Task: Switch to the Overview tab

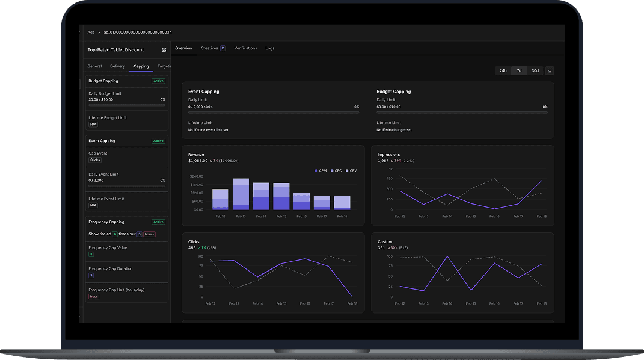Action: (183, 48)
